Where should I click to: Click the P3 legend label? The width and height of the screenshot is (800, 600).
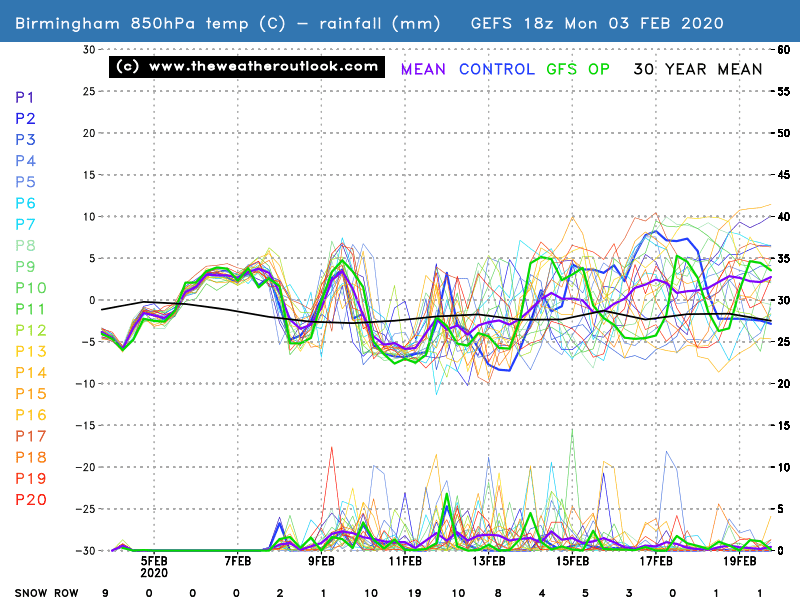click(25, 140)
